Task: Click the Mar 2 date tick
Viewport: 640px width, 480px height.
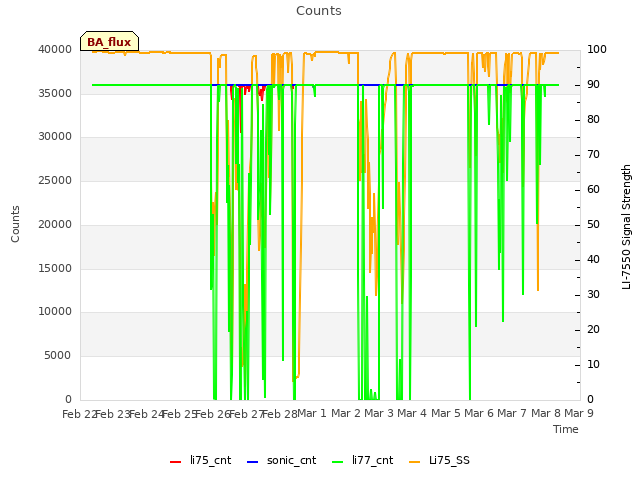Action: pos(345,414)
